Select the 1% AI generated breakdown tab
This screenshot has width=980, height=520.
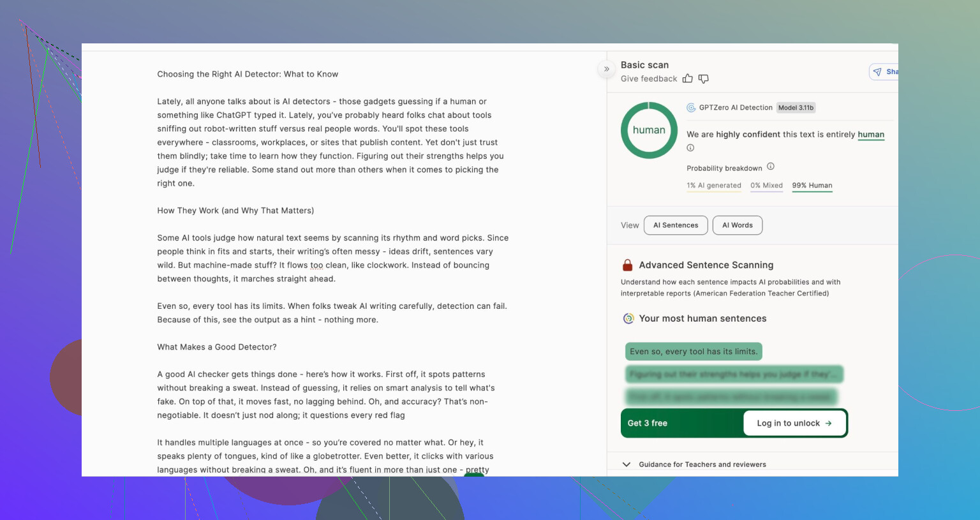[713, 186]
